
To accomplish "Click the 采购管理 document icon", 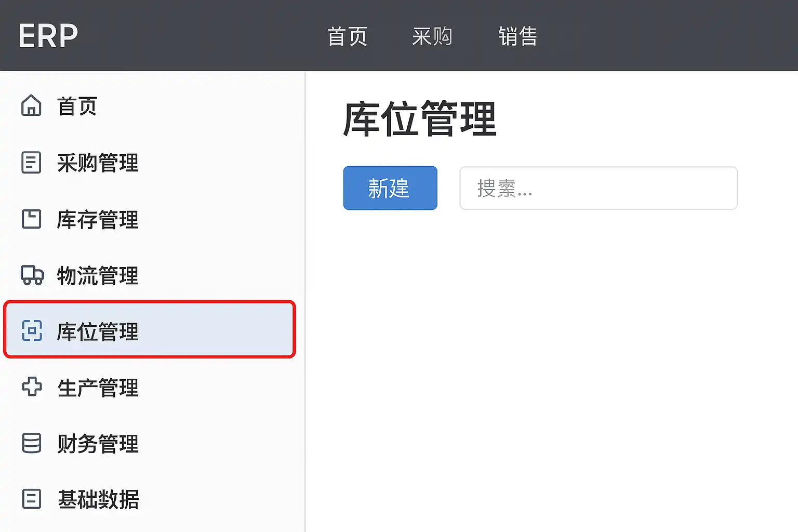I will (31, 163).
